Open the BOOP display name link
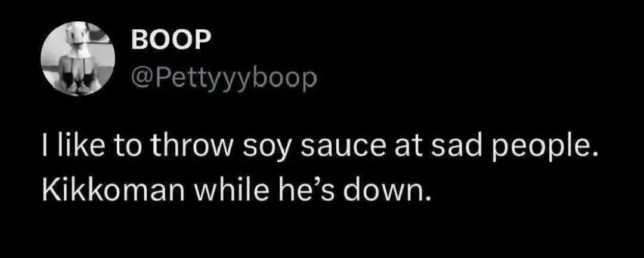Screen dimensions: 644x258 [171, 41]
